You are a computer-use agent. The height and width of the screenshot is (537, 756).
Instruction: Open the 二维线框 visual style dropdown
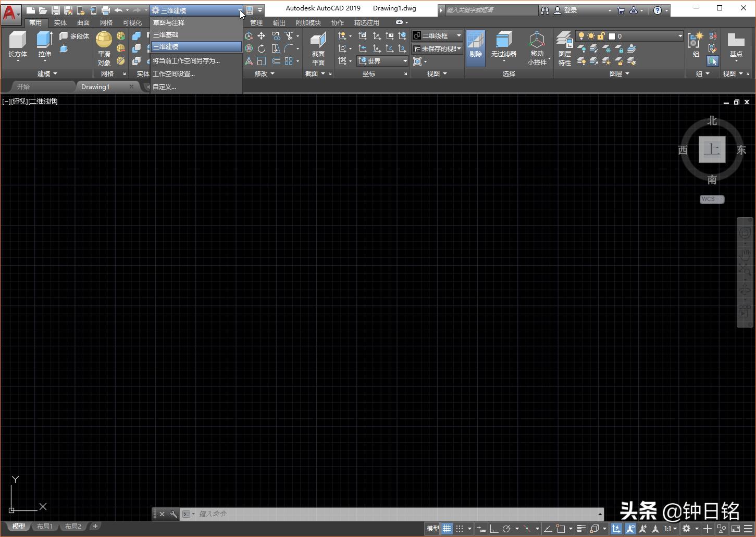pos(437,35)
